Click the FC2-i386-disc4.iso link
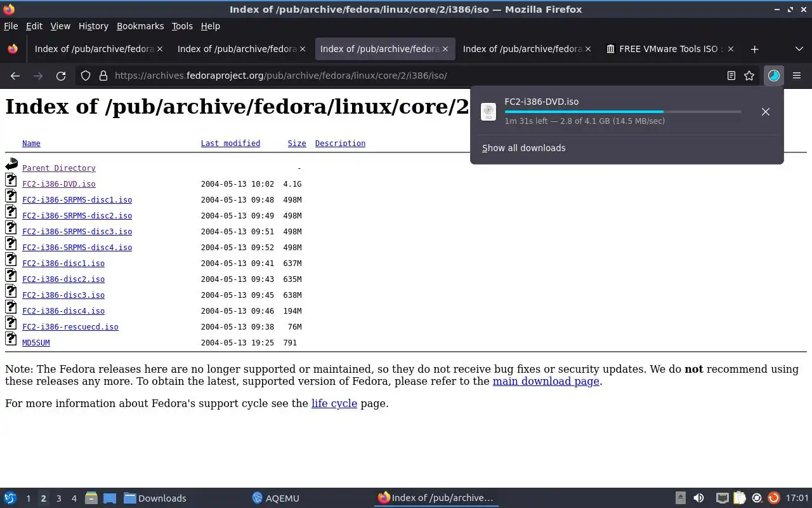 tap(63, 311)
